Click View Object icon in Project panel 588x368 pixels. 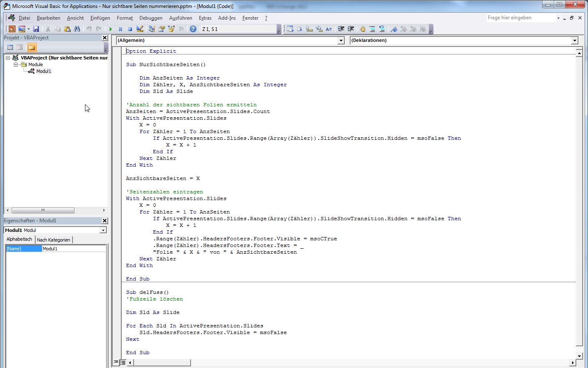click(x=19, y=47)
